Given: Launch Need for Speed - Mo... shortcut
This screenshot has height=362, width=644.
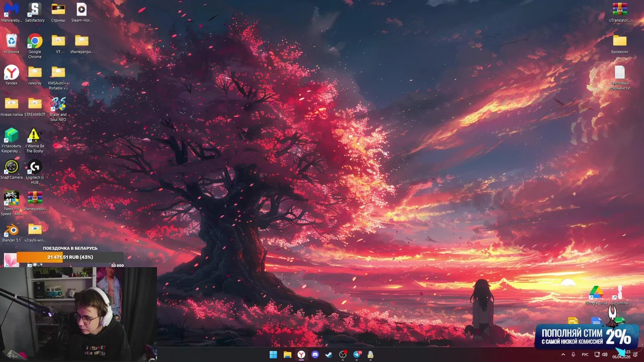Looking at the screenshot, I should pos(11,203).
